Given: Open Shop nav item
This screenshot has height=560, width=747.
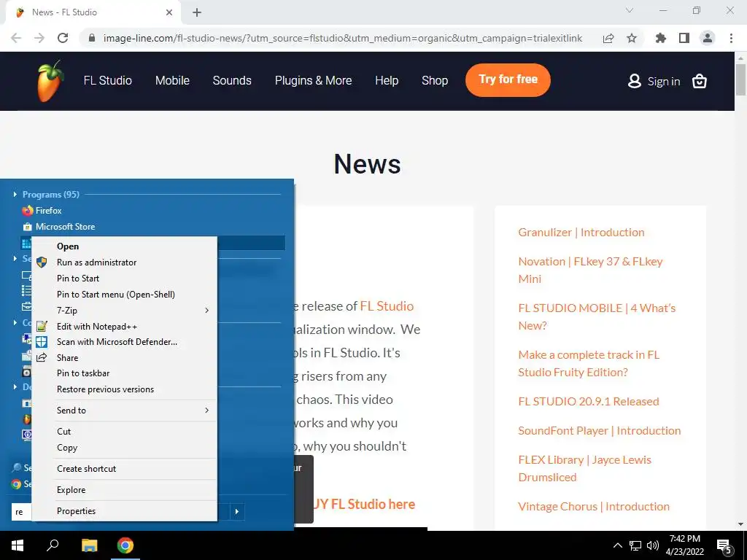Looking at the screenshot, I should 435,80.
